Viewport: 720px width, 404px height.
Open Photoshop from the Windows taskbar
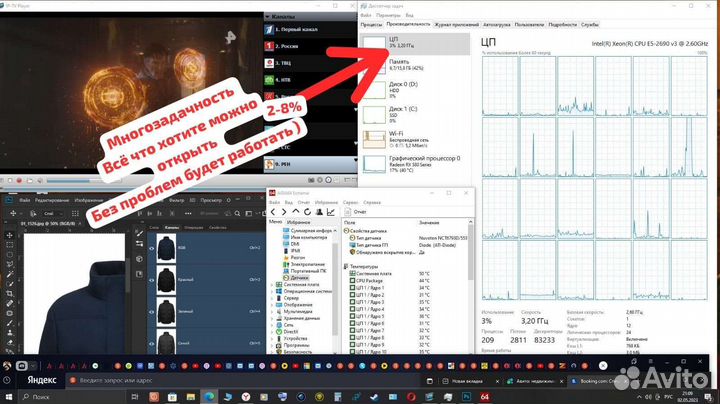click(467, 397)
